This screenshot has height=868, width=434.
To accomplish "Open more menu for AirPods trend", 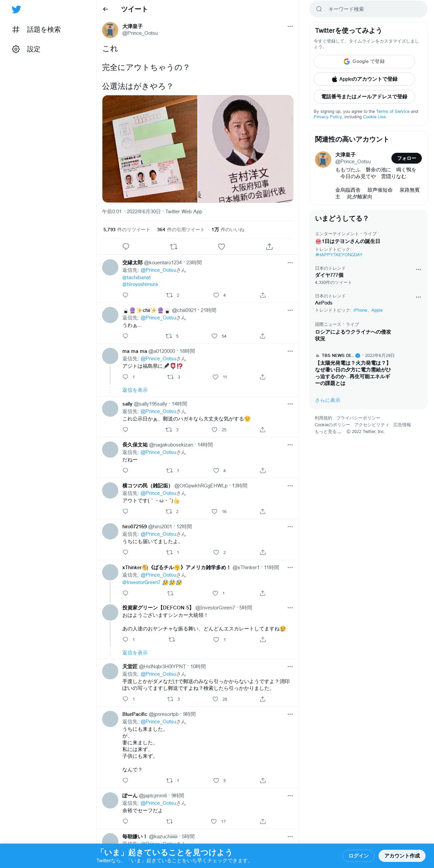I will click(418, 297).
